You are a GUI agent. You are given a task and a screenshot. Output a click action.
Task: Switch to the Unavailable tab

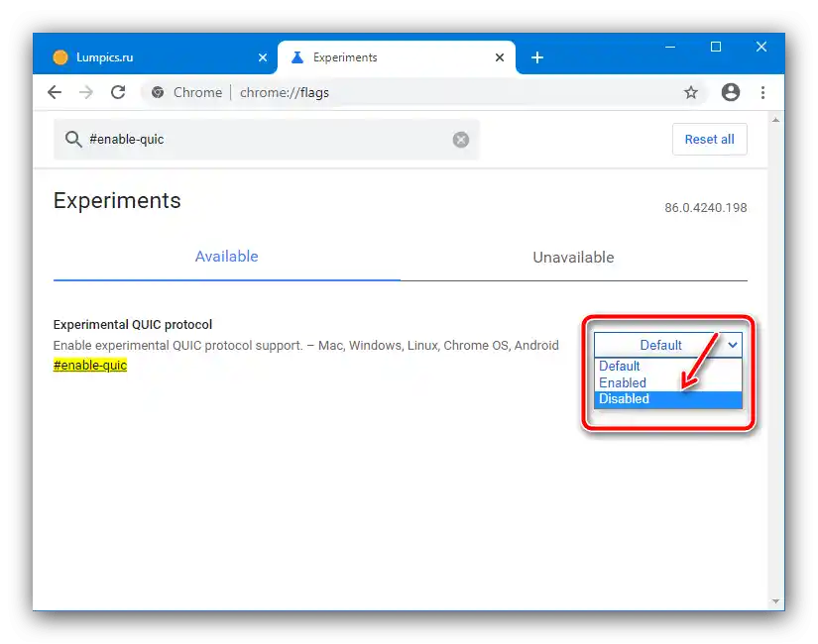(x=573, y=257)
